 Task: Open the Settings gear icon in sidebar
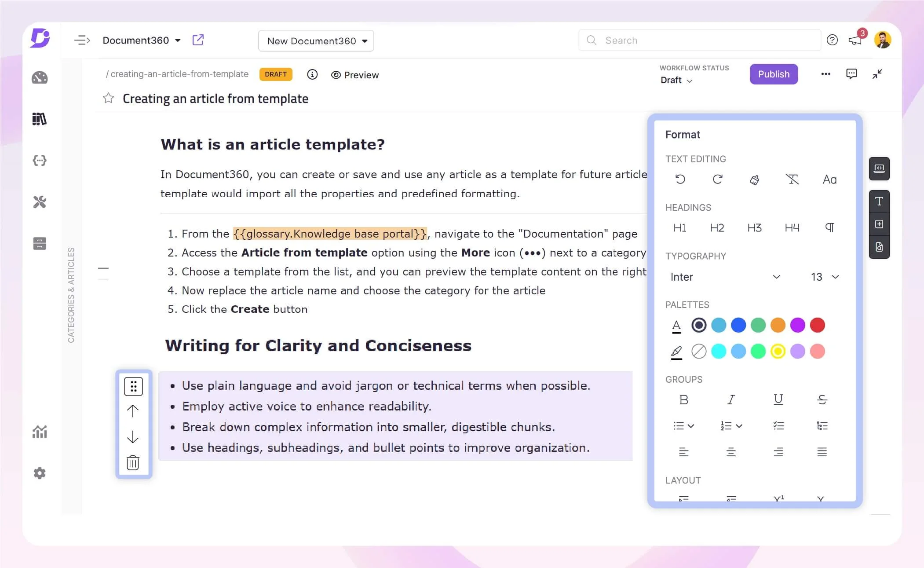click(40, 473)
